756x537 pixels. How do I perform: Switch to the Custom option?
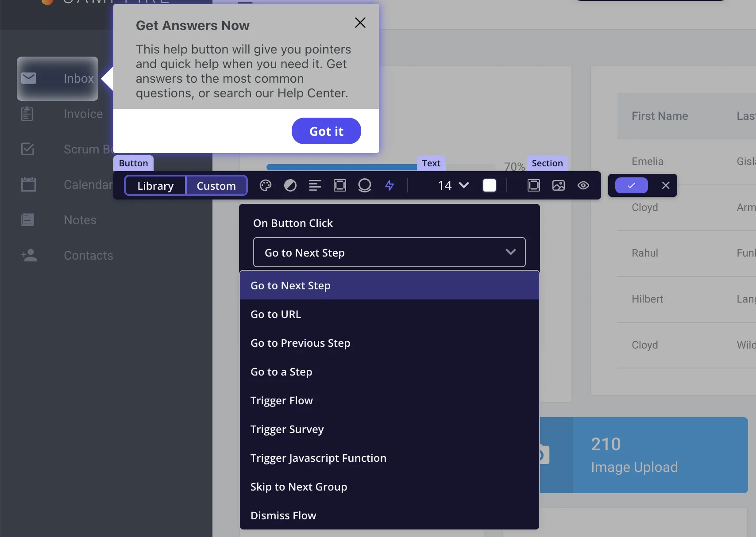(216, 185)
